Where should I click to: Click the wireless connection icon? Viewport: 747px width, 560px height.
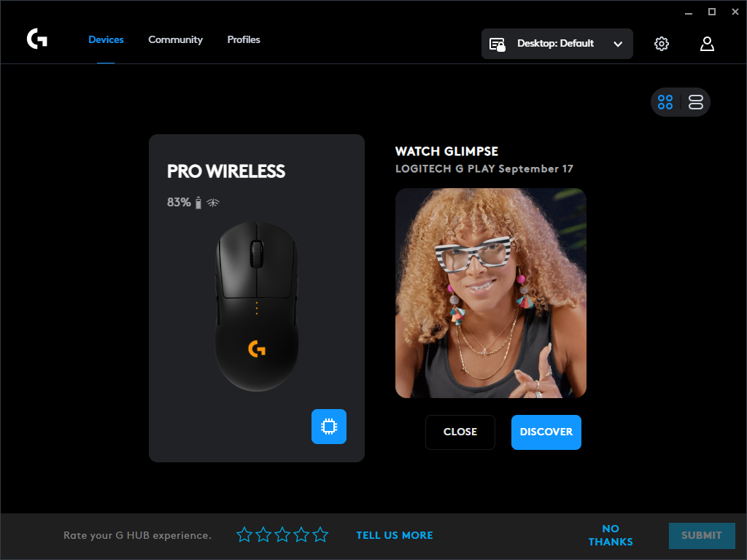213,203
